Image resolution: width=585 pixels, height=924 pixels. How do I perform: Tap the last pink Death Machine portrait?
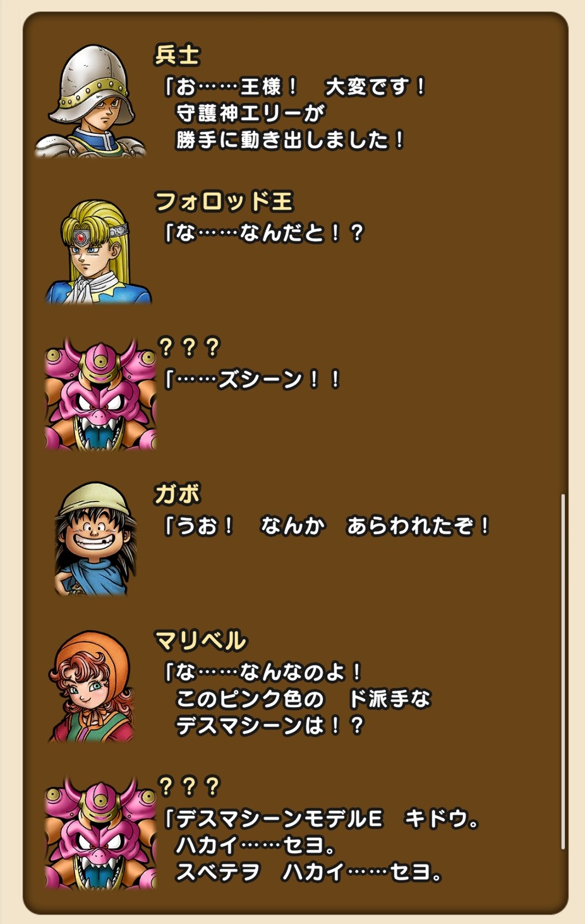100,833
